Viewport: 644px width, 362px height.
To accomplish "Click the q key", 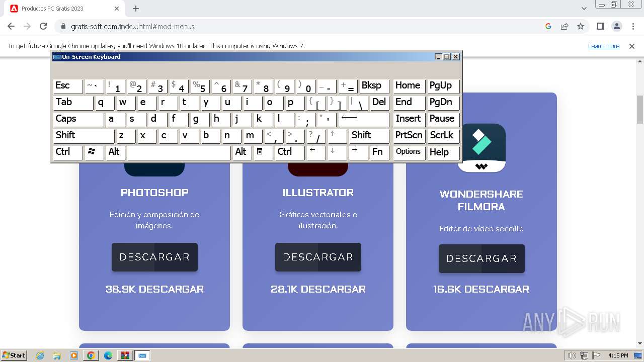I will coord(105,103).
